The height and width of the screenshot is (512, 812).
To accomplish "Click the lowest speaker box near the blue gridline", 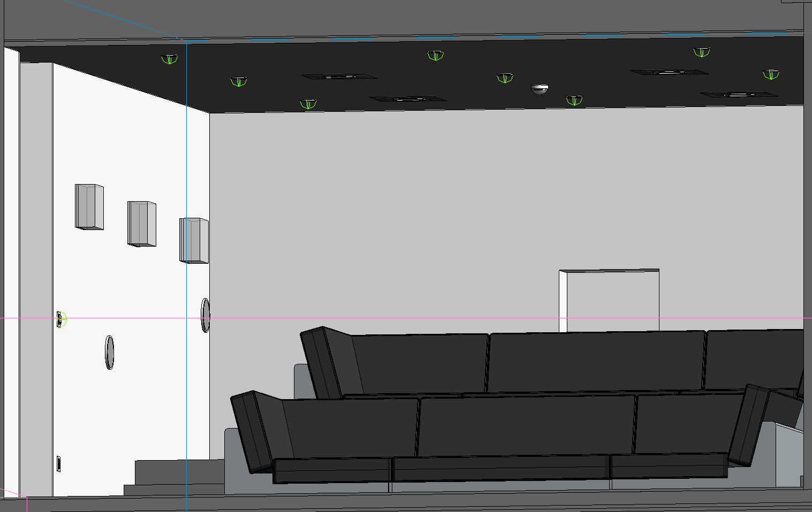I will [194, 241].
